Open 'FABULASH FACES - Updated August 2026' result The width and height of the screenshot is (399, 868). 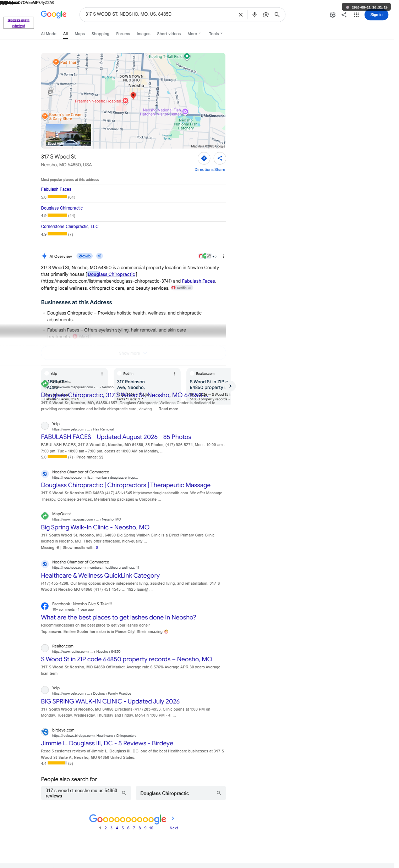(116, 437)
